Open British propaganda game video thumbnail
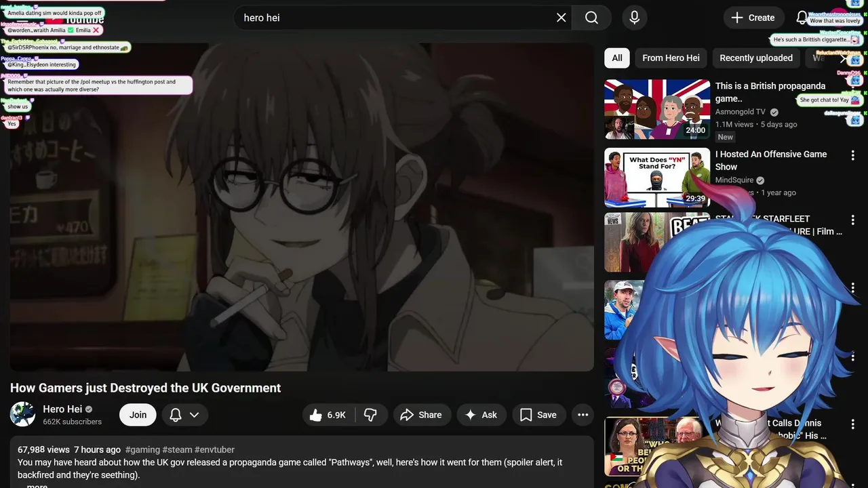This screenshot has width=868, height=488. 657,109
